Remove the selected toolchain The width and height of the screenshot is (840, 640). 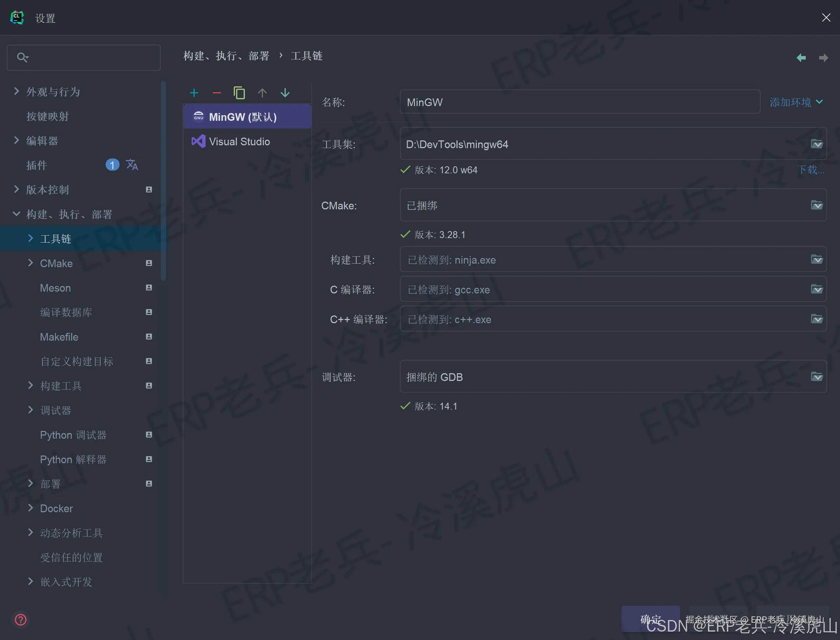(216, 92)
